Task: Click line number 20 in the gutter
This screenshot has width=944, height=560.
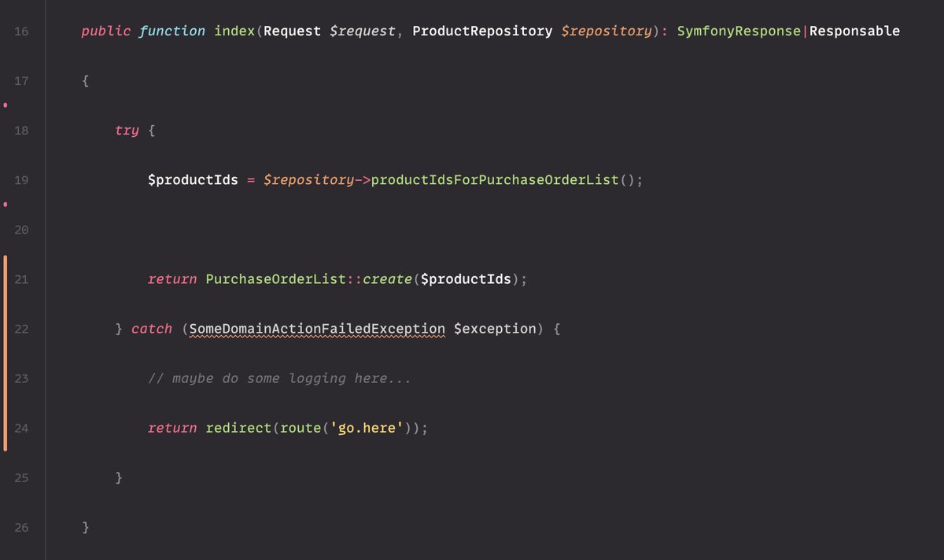Action: pos(21,230)
